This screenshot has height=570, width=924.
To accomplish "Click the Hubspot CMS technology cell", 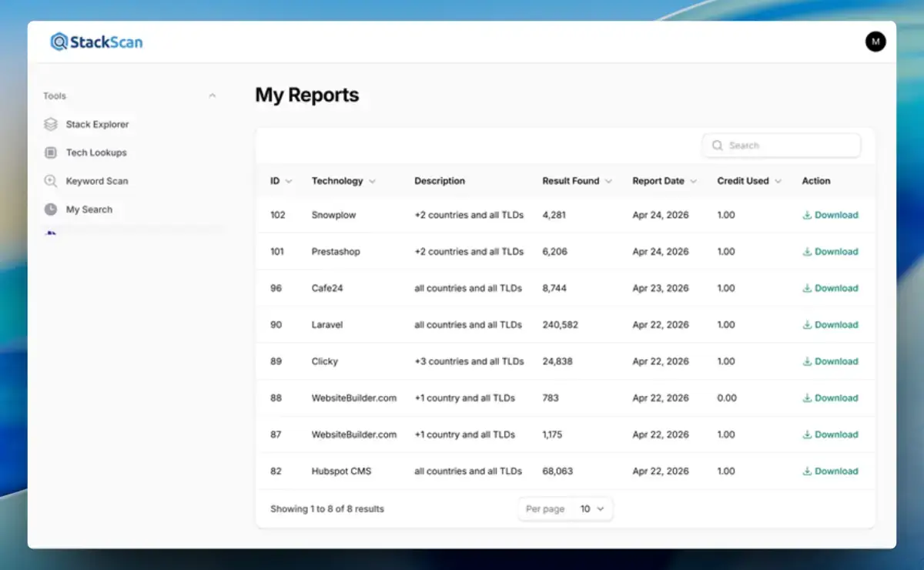I will [x=341, y=471].
